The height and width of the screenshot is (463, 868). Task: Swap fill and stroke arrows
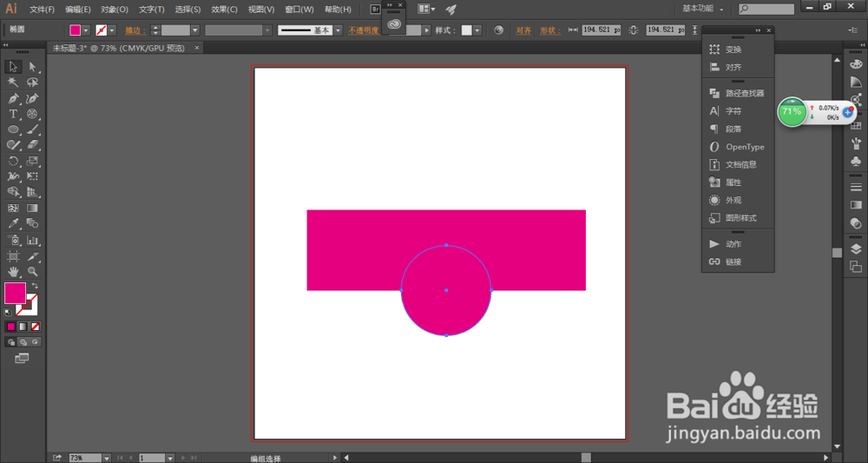(x=35, y=286)
